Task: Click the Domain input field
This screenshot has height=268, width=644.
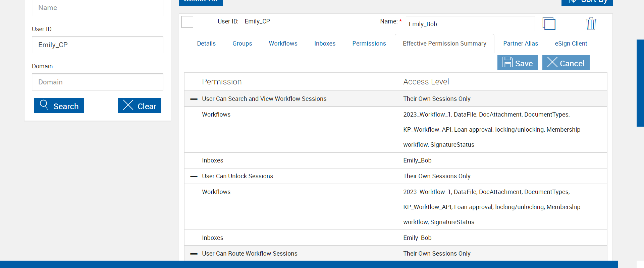Action: coord(98,82)
